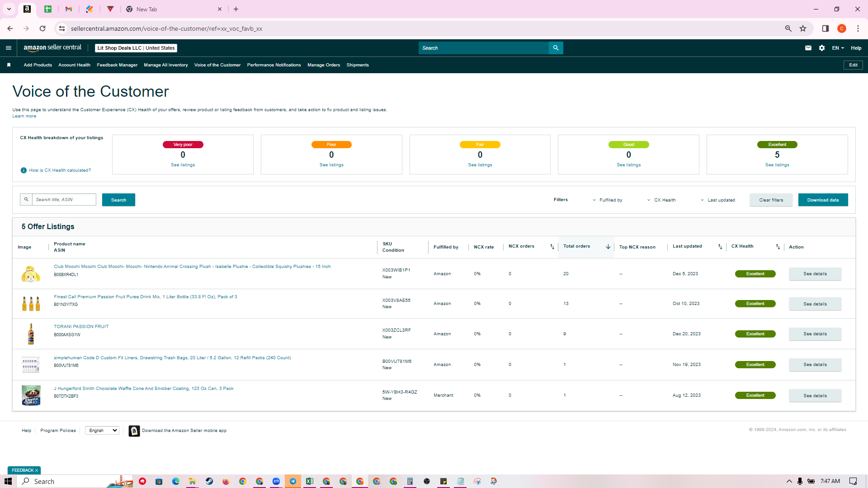Open the settings gear icon
868x488 pixels.
[x=822, y=48]
